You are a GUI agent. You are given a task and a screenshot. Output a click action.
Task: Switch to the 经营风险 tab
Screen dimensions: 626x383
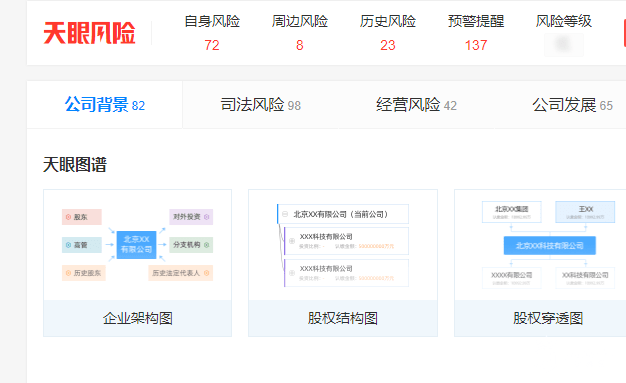(416, 105)
